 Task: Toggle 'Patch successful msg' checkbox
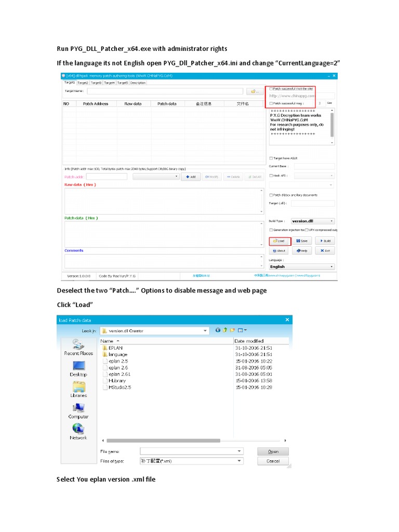point(271,103)
